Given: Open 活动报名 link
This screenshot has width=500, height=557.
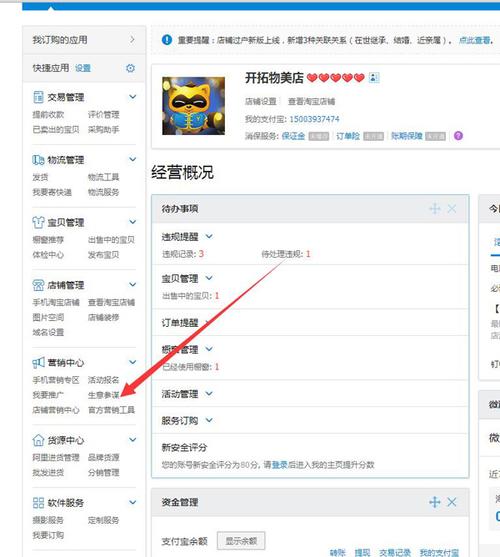Looking at the screenshot, I should click(x=103, y=380).
